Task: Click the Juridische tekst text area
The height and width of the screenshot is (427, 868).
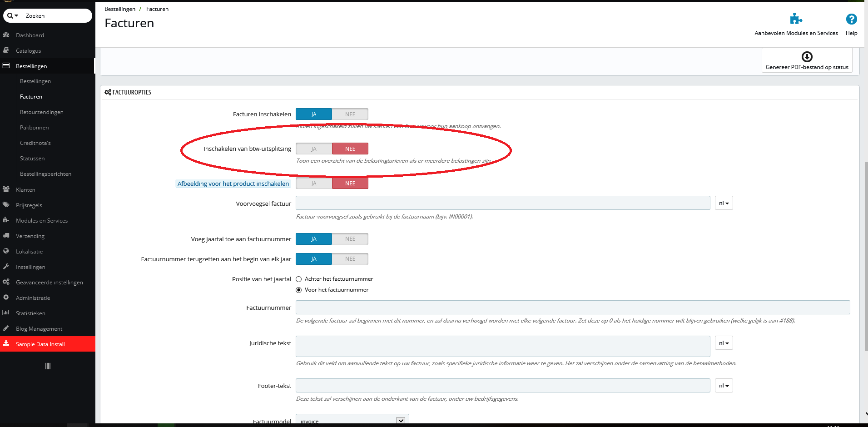Action: [503, 346]
